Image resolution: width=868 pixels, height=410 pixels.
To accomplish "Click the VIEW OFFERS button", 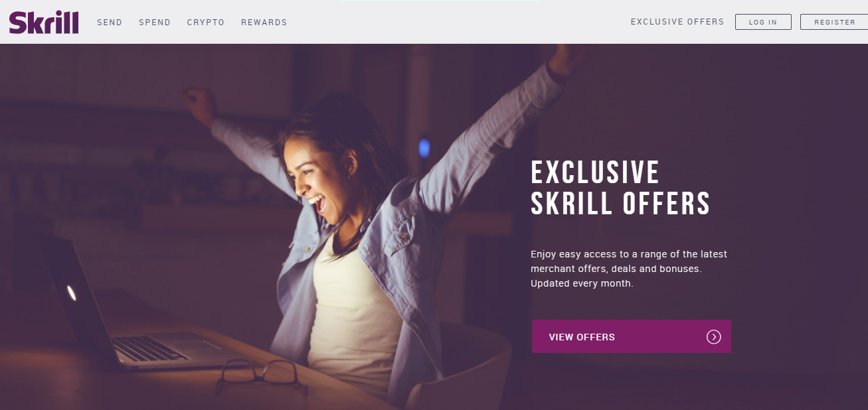I will [x=632, y=336].
